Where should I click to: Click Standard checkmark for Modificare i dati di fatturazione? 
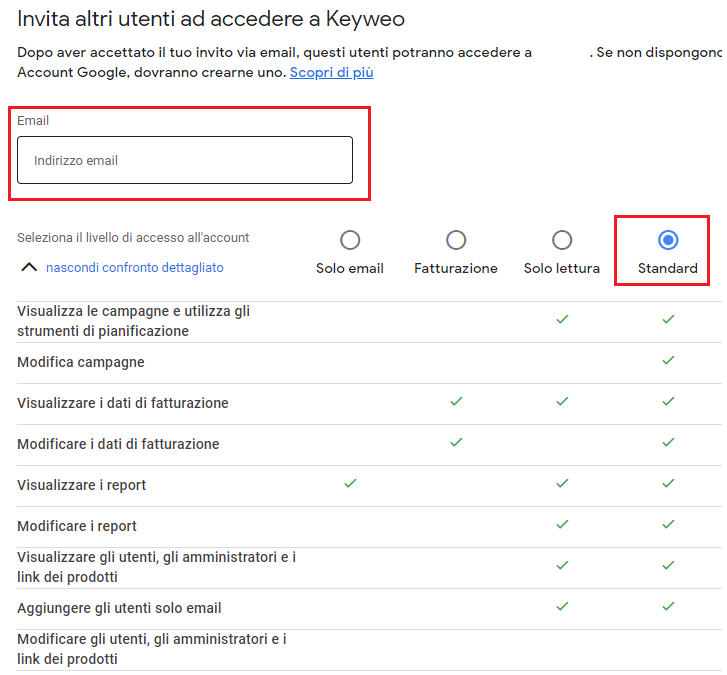pos(668,442)
